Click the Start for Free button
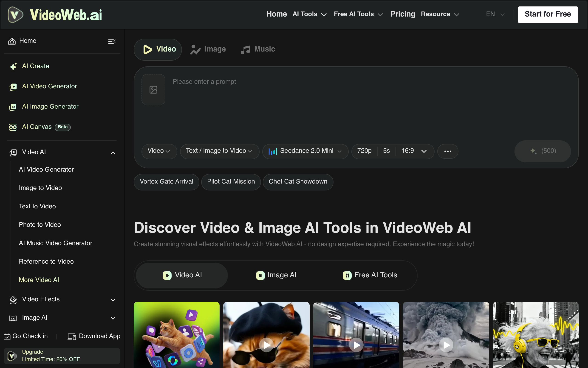Viewport: 588px width, 368px height. tap(548, 14)
